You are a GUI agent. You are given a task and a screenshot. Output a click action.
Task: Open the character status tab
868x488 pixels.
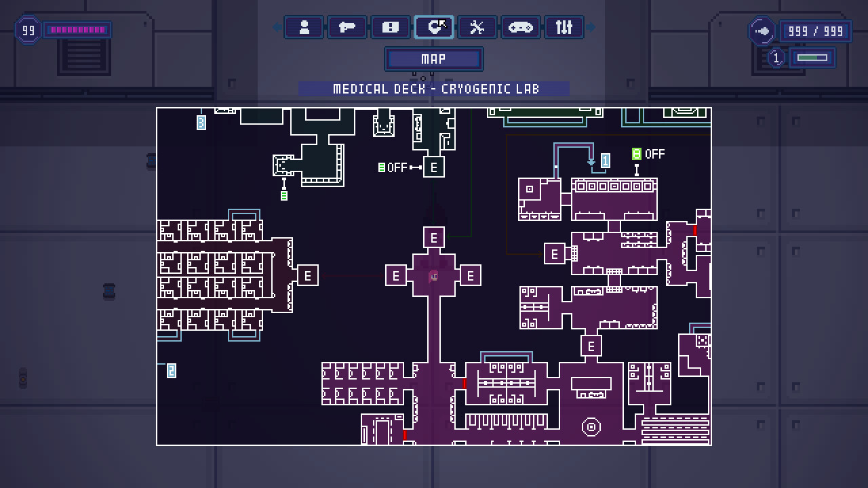point(304,27)
